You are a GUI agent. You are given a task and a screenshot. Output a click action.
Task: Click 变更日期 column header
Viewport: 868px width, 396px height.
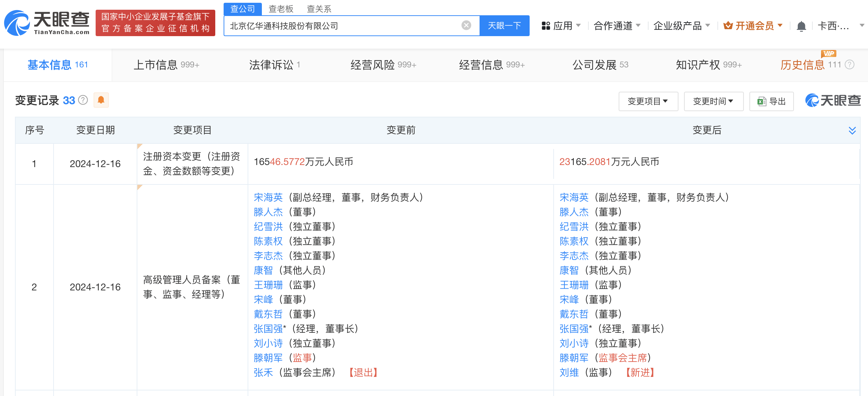pyautogui.click(x=95, y=130)
